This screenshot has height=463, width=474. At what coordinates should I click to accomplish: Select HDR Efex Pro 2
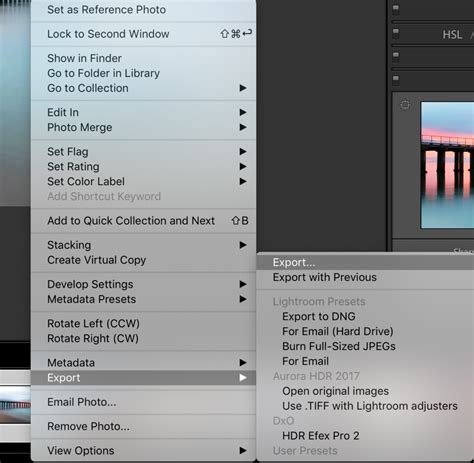tap(365, 436)
